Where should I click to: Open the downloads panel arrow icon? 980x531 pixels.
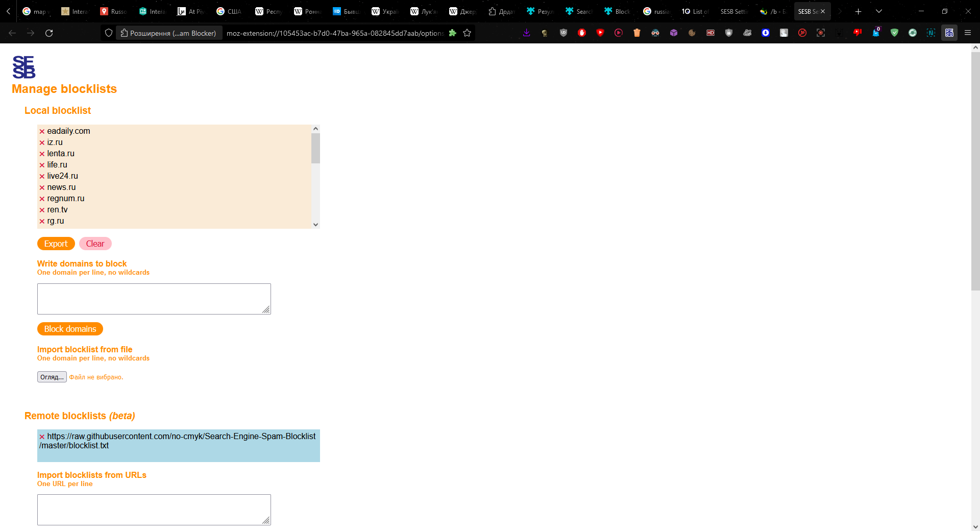point(526,33)
